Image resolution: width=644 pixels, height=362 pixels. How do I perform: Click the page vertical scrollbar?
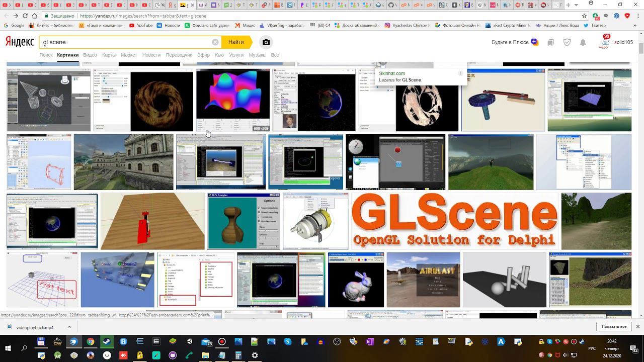pyautogui.click(x=641, y=49)
